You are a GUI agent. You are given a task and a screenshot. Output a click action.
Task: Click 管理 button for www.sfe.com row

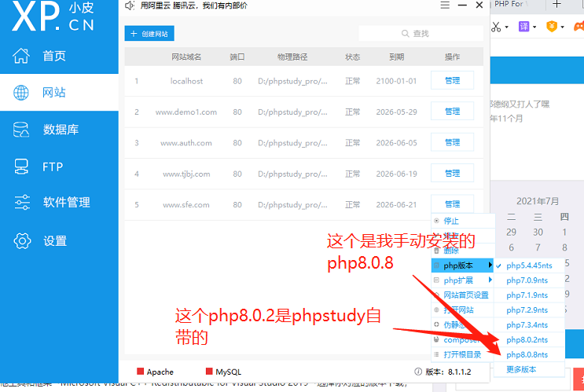tap(452, 204)
